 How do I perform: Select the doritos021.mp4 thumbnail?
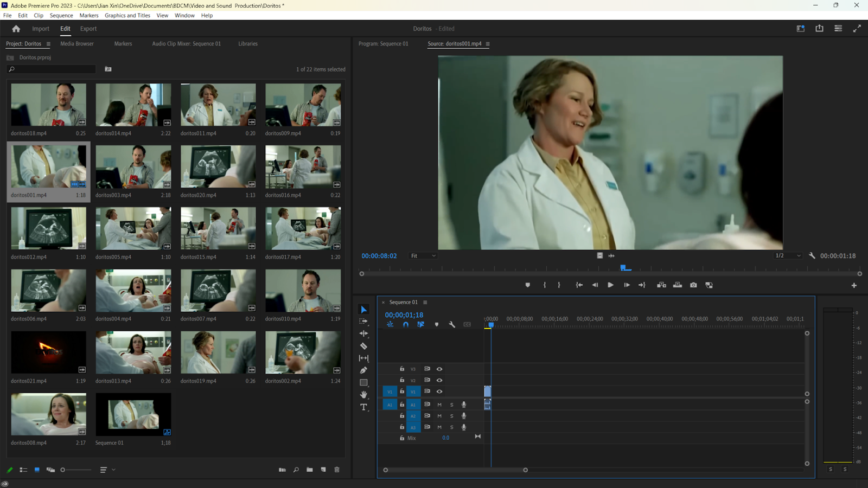48,352
